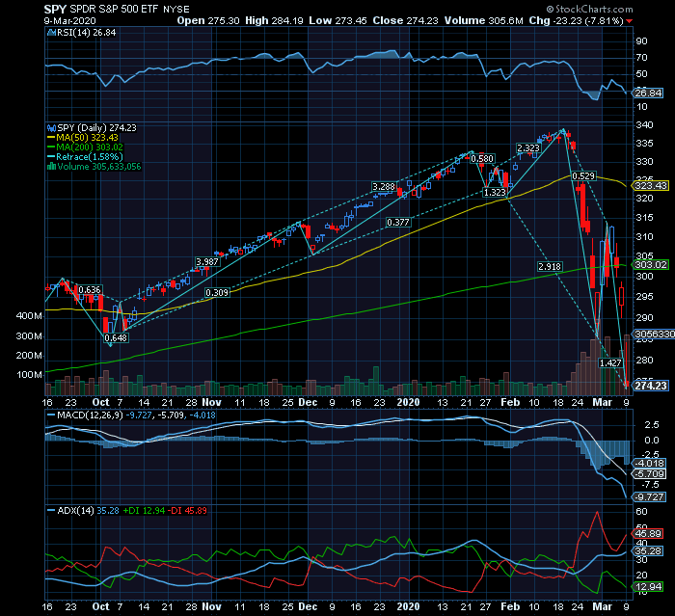Click the 1.323 retrace label
The height and width of the screenshot is (616, 675).
tap(495, 193)
